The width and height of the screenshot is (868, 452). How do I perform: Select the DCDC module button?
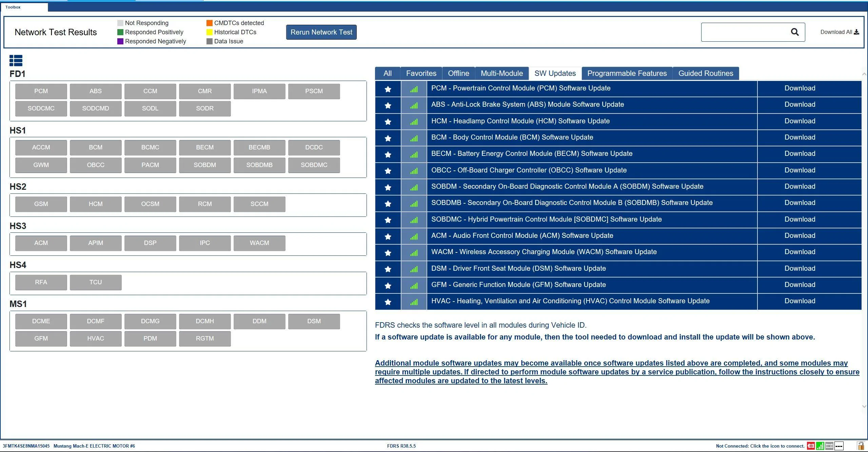click(314, 147)
